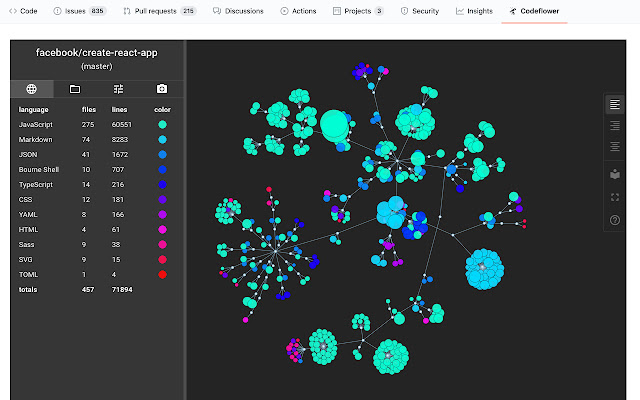Click the (master) branch label
Viewport: 640px width, 400px height.
tap(97, 66)
